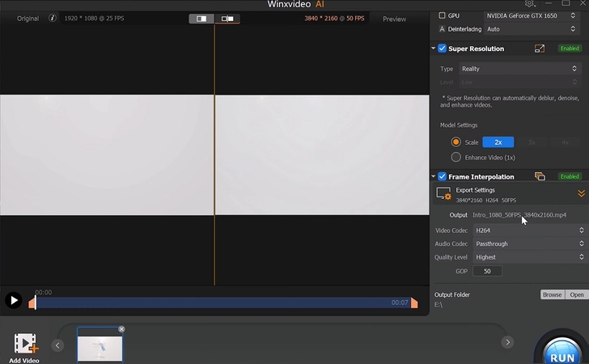Select the video thumbnail in the list

(100, 345)
